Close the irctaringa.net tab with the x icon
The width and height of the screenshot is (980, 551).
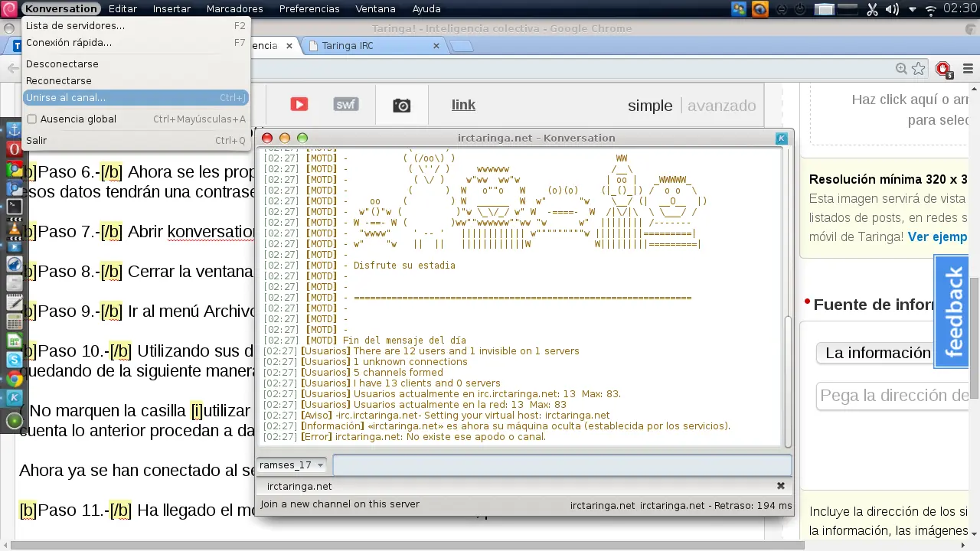pyautogui.click(x=780, y=486)
